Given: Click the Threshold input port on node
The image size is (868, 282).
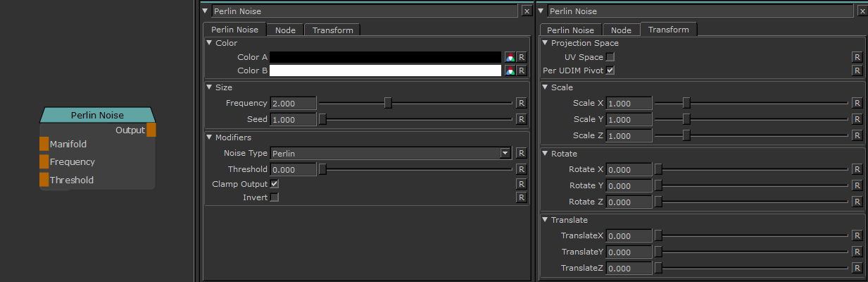Looking at the screenshot, I should pyautogui.click(x=44, y=180).
